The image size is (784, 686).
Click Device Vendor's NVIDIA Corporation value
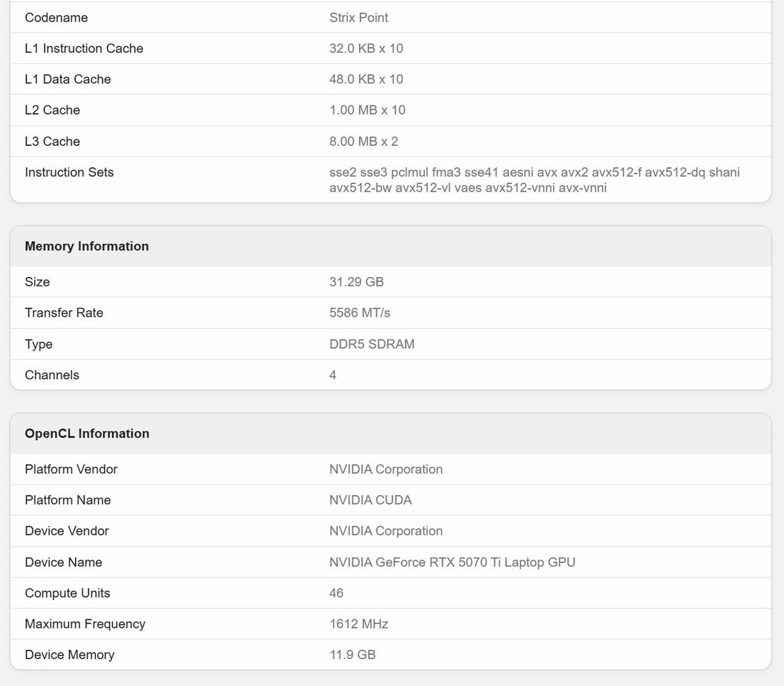click(385, 531)
